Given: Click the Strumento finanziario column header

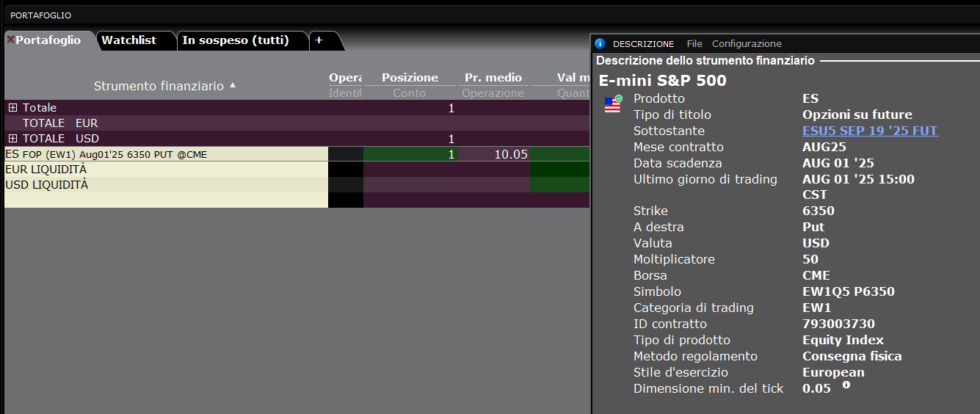Looking at the screenshot, I should click(159, 86).
